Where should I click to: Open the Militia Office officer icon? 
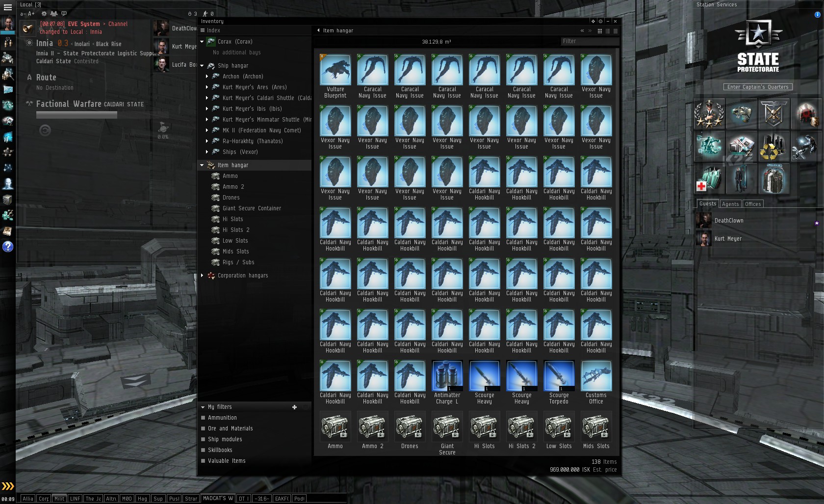point(709,113)
